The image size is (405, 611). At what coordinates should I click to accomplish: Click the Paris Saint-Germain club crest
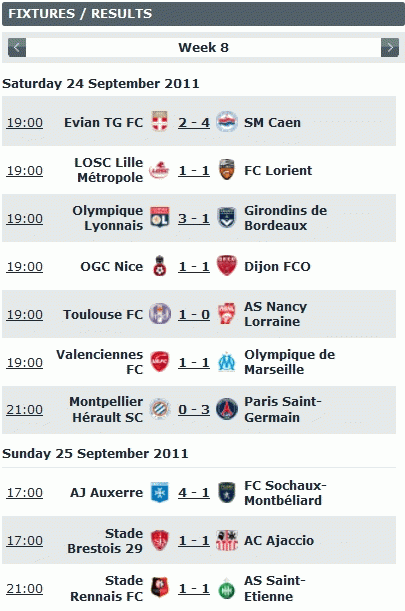pyautogui.click(x=227, y=409)
